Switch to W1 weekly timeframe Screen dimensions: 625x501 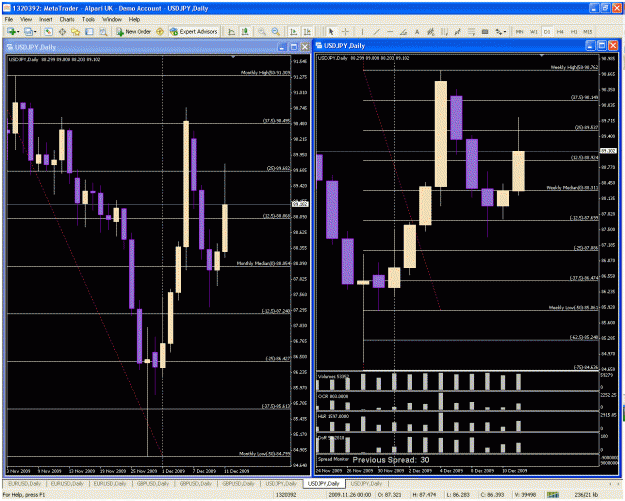pos(534,31)
